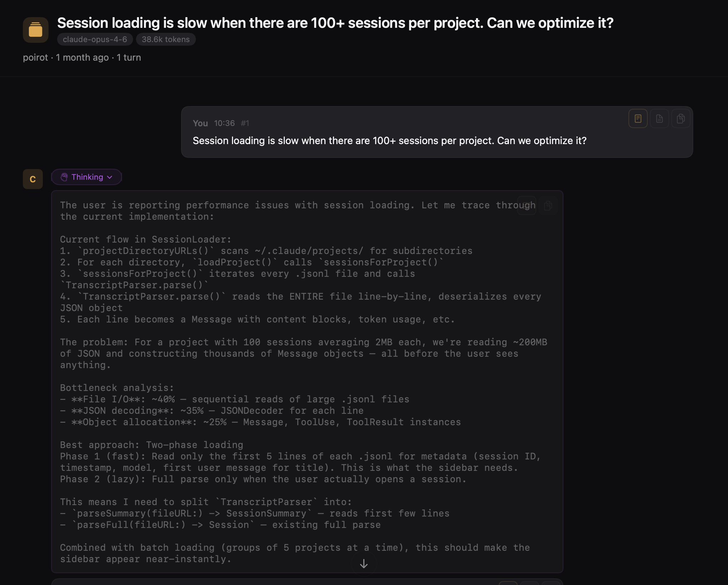Click the 10:36 message timestamp
728x585 pixels.
point(224,123)
